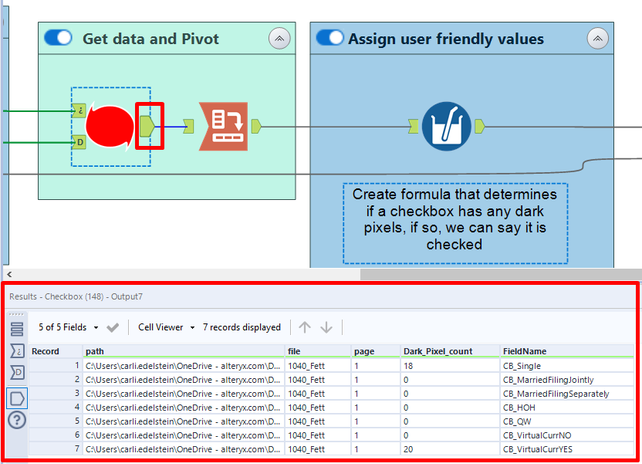Open the results messages list icon
The height and width of the screenshot is (464, 642).
click(17, 328)
